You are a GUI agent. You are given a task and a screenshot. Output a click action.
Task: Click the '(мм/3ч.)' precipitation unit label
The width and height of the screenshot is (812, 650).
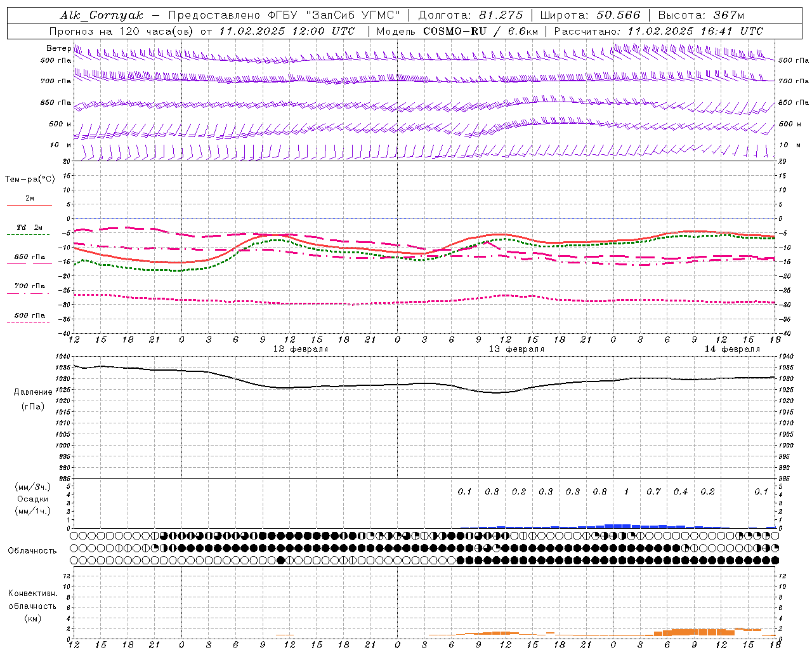tap(33, 487)
